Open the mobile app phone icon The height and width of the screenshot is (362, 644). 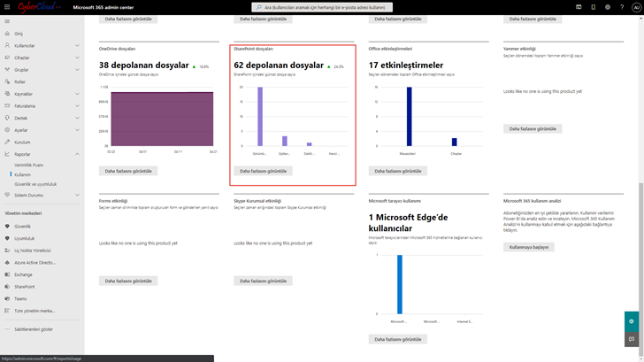tap(593, 7)
